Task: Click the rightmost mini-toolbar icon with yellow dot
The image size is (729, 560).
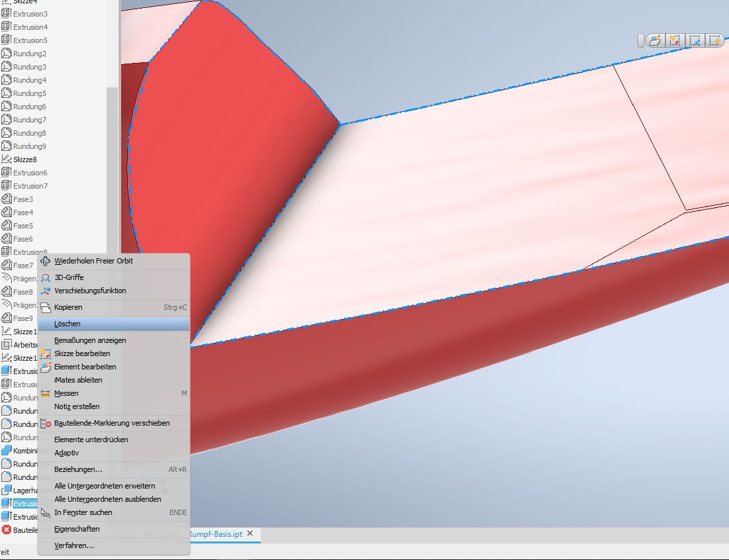Action: pyautogui.click(x=714, y=40)
